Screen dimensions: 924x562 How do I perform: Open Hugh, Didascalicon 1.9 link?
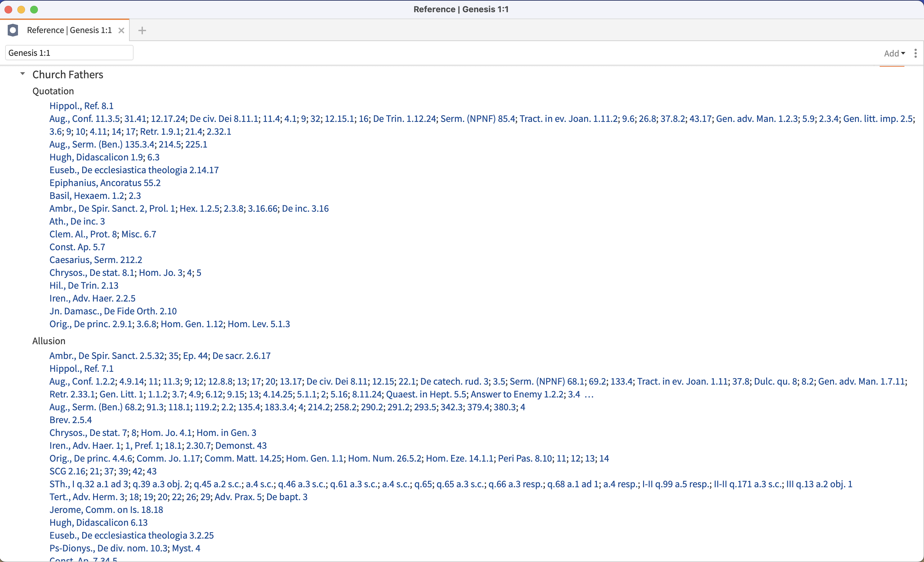click(96, 157)
